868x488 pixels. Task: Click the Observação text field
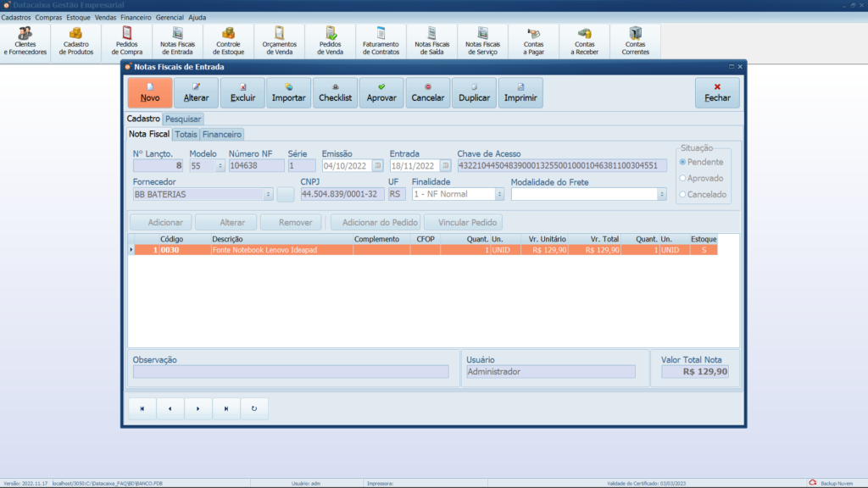click(x=291, y=371)
